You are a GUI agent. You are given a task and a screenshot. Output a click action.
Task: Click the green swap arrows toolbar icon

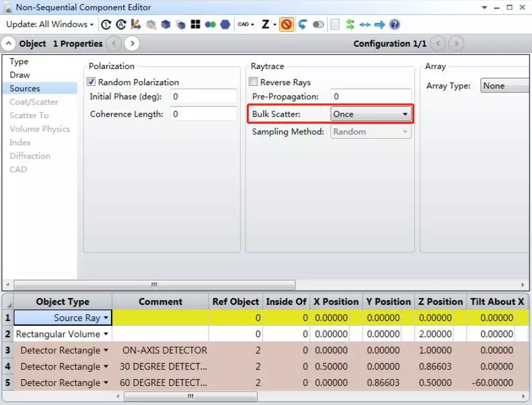[350, 25]
